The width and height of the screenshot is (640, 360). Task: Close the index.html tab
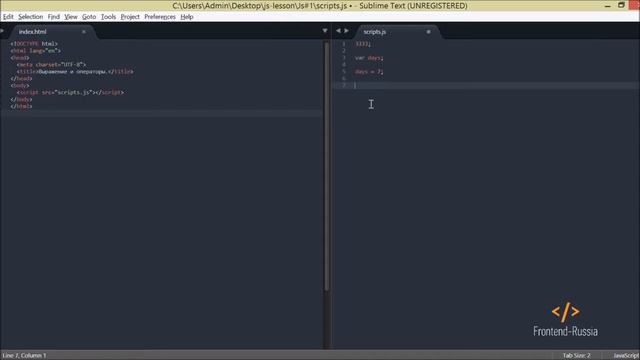pos(84,32)
